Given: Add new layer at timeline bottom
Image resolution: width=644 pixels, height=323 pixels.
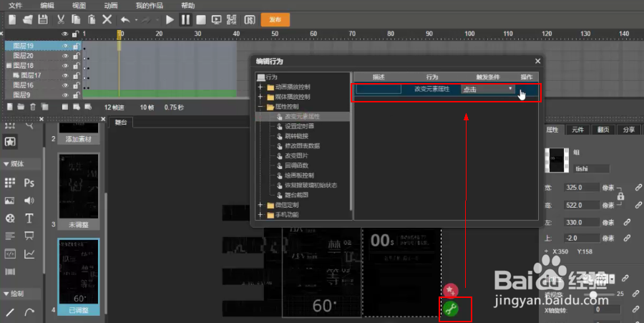Looking at the screenshot, I should (10, 107).
